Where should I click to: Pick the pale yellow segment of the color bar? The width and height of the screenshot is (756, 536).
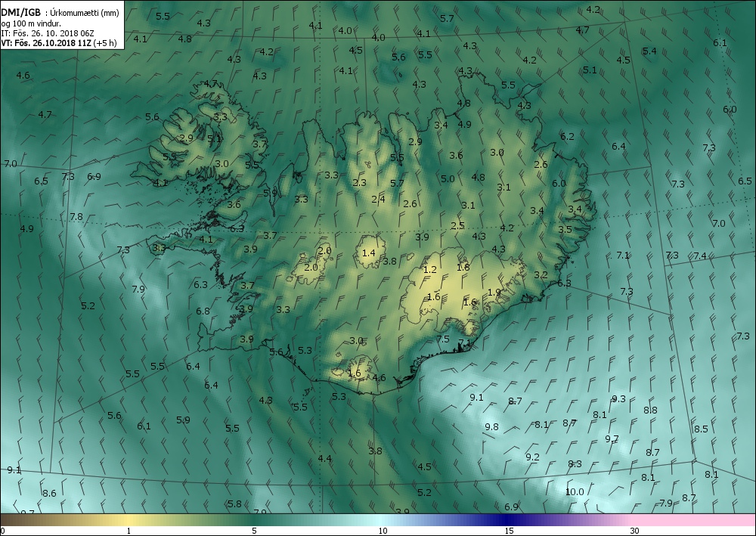tap(129, 520)
